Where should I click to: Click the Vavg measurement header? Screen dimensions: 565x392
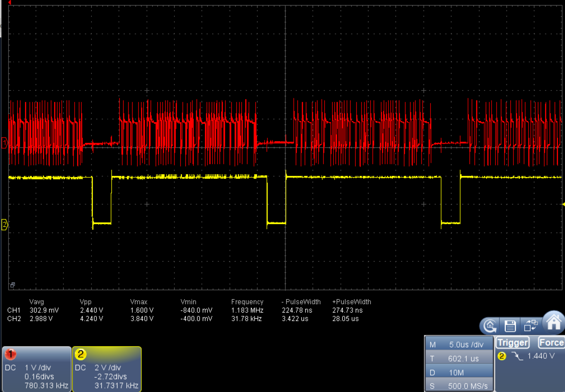pyautogui.click(x=37, y=302)
